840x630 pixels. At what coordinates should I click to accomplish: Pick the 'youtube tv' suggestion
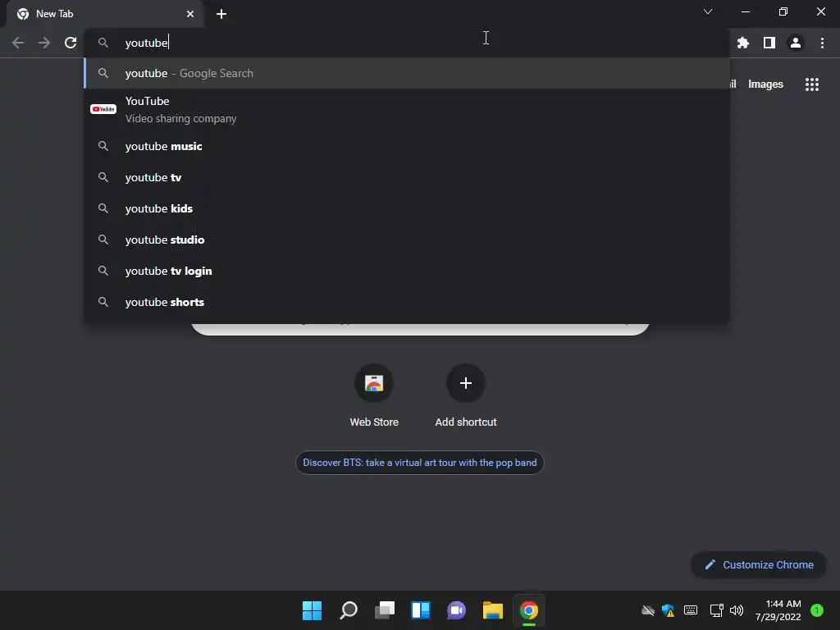(x=407, y=177)
